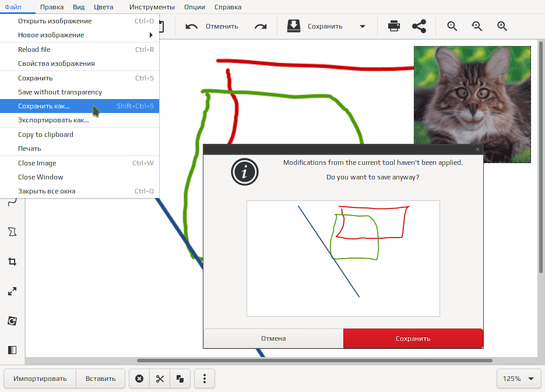Open the 125% zoom level dropdown
This screenshot has width=545, height=392.
tap(519, 379)
